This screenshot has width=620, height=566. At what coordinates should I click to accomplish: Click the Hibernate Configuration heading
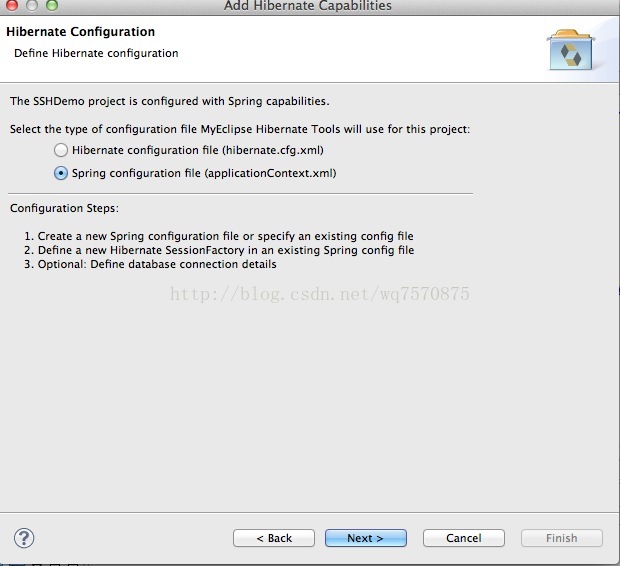tap(81, 32)
